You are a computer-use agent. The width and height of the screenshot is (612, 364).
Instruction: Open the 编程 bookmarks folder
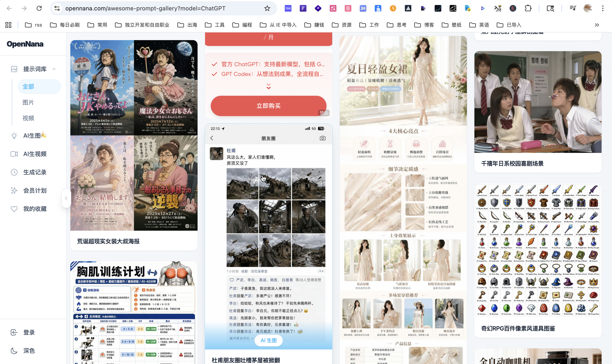click(x=242, y=25)
